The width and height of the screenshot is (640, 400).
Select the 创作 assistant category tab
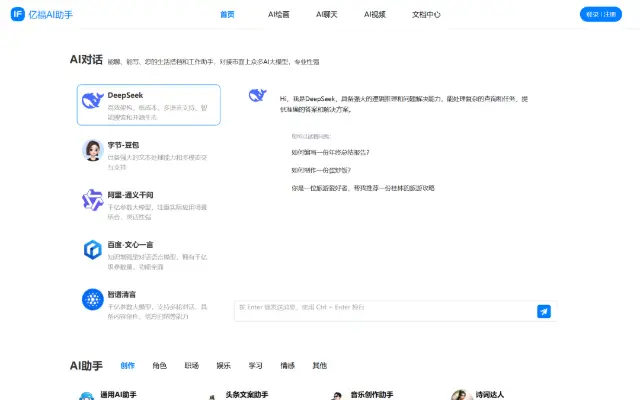click(127, 365)
